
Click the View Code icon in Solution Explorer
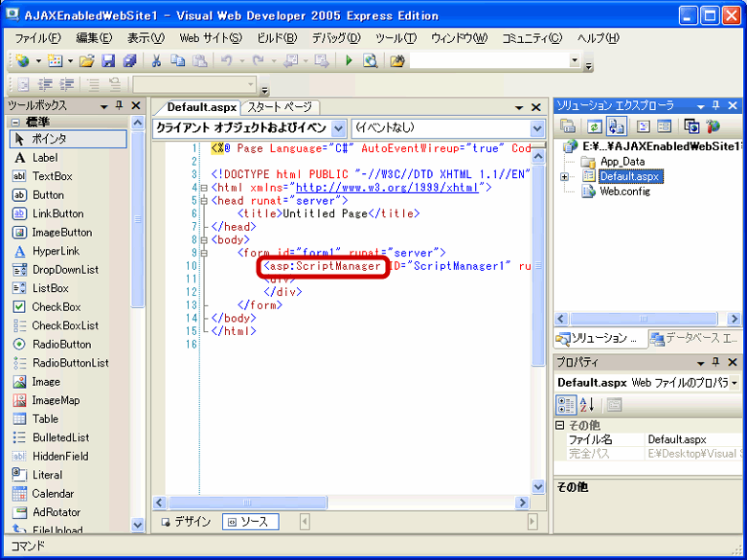(x=644, y=126)
